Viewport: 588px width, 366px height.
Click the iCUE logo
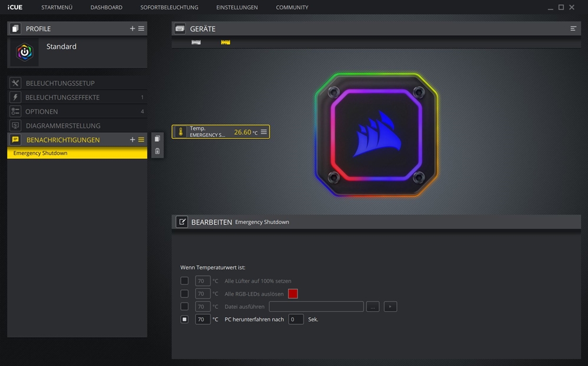15,7
